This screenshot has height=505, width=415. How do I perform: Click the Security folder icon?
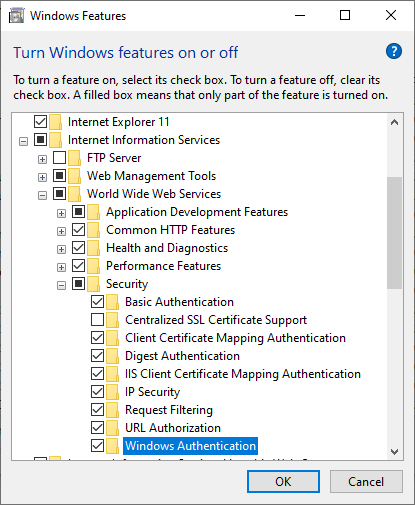pyautogui.click(x=93, y=284)
